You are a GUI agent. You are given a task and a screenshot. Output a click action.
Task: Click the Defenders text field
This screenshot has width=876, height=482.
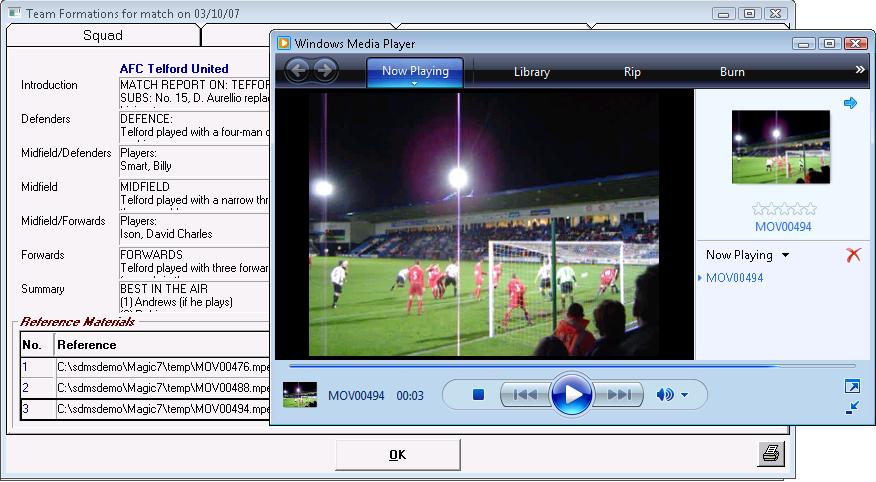click(x=194, y=126)
